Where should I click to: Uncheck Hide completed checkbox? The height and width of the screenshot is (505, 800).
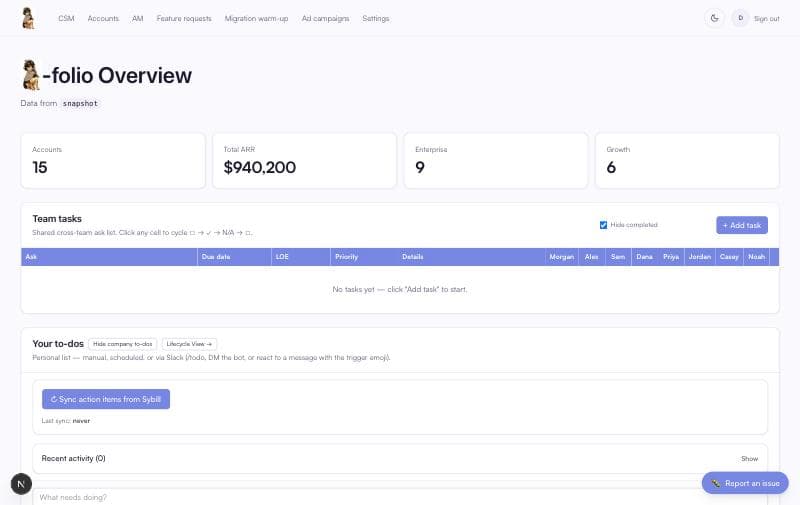tap(603, 225)
